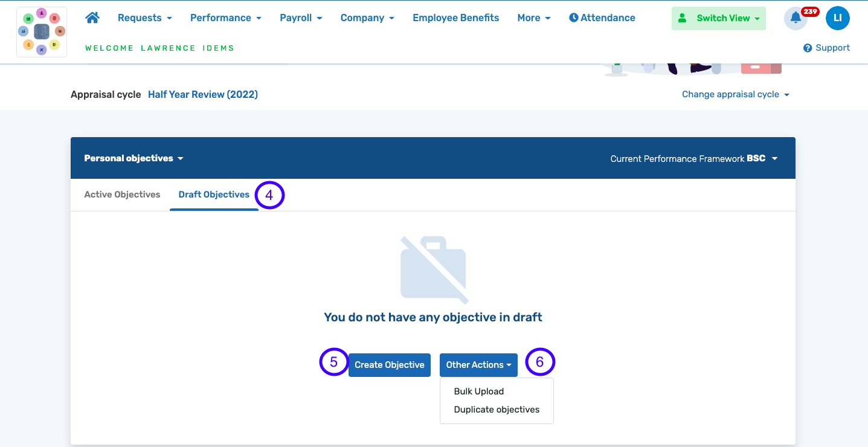
Task: Open the Company dropdown
Action: coord(367,18)
